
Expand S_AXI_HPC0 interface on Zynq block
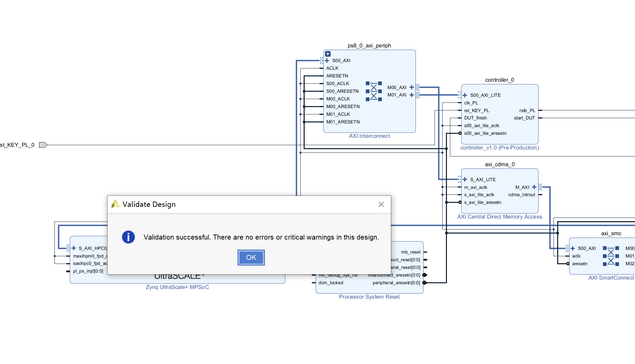point(73,248)
